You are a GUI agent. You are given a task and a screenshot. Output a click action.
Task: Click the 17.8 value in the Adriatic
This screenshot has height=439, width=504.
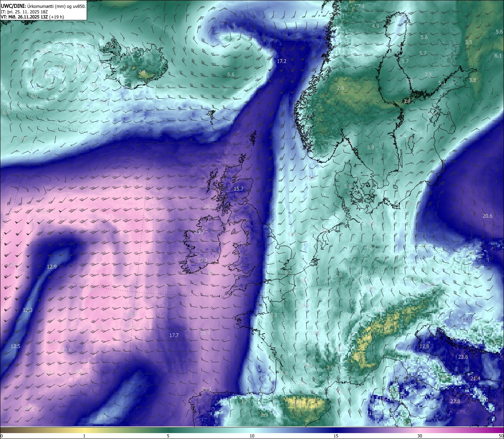(x=424, y=346)
